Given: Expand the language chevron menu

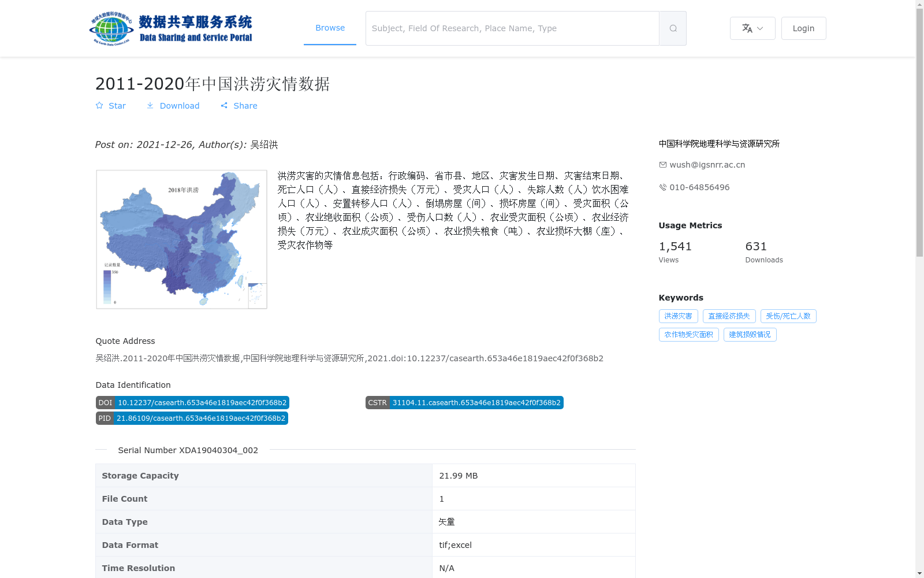Looking at the screenshot, I should (760, 28).
